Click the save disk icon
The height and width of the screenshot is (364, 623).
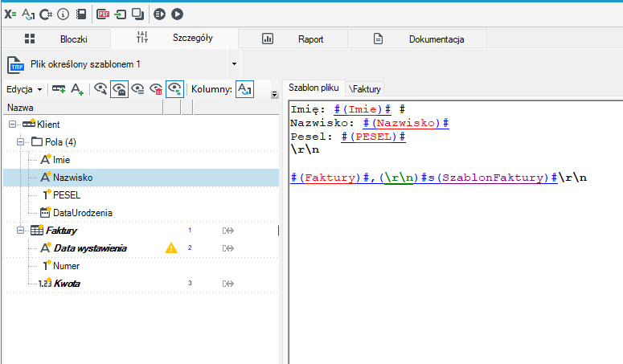[81, 14]
